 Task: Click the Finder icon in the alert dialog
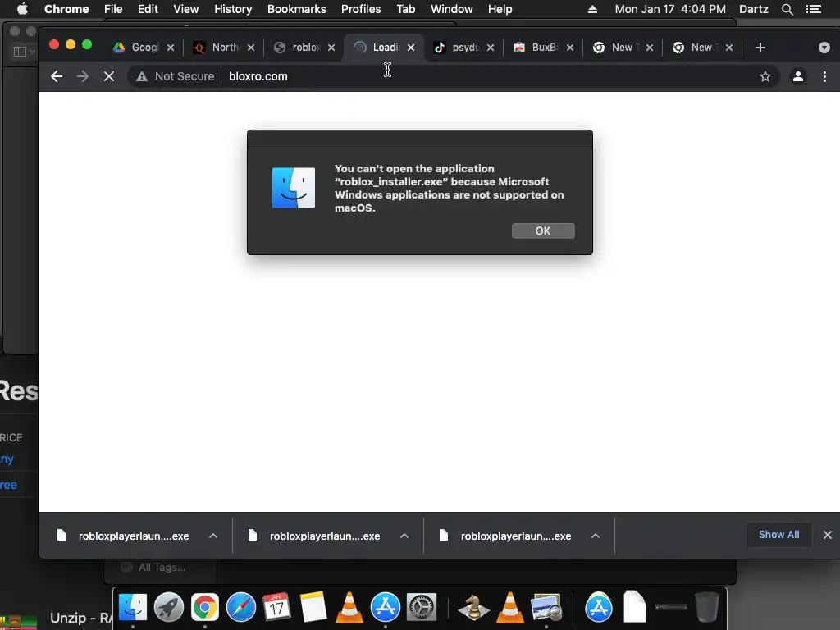point(294,188)
